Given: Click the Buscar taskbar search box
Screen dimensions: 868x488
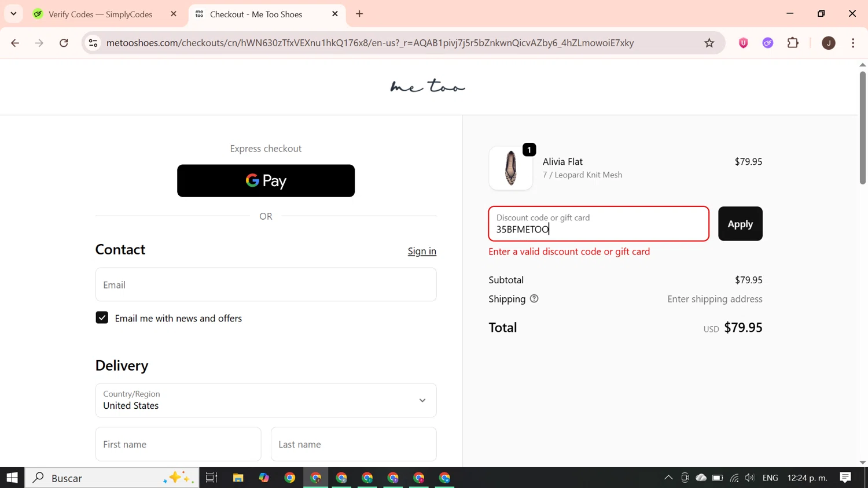Looking at the screenshot, I should 112,478.
